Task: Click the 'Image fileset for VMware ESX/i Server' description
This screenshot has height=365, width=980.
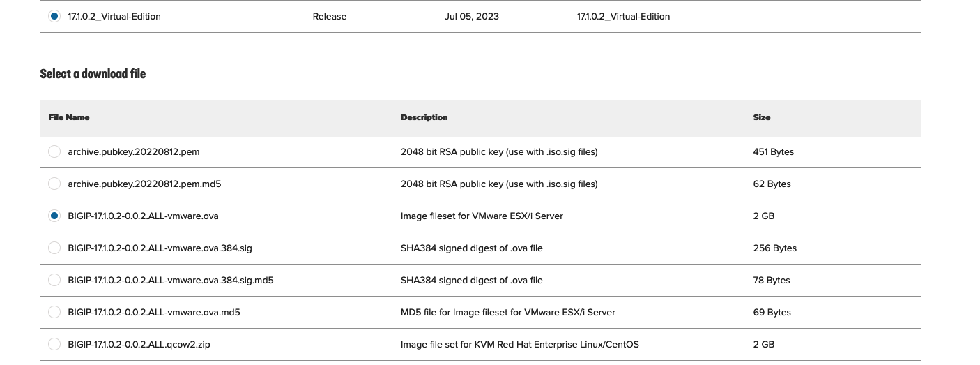Action: click(x=482, y=216)
